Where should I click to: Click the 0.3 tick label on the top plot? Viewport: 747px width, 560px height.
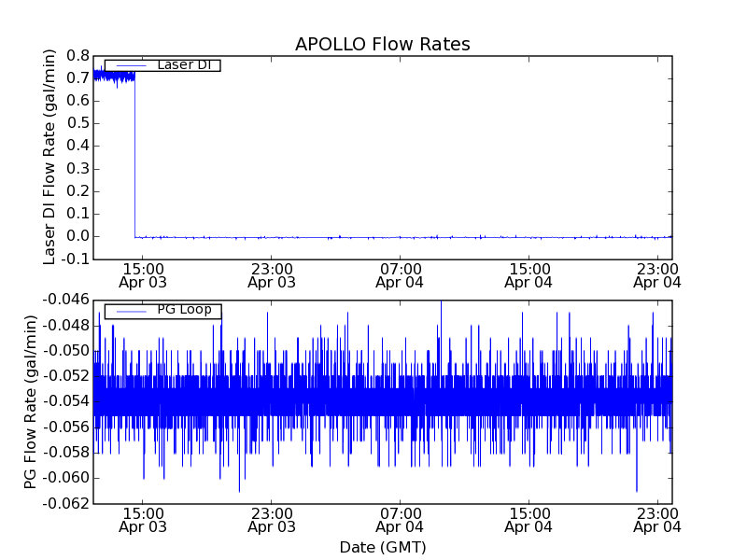click(x=78, y=169)
